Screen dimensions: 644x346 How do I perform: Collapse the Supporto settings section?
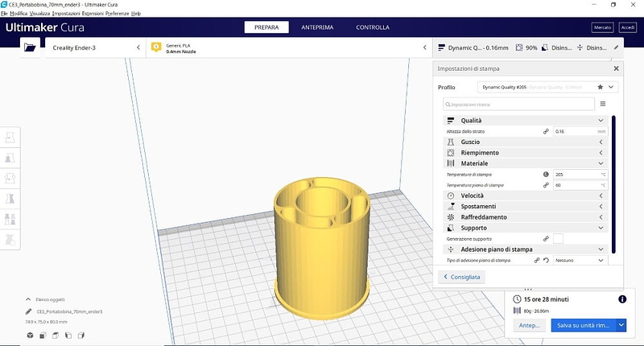click(x=526, y=228)
